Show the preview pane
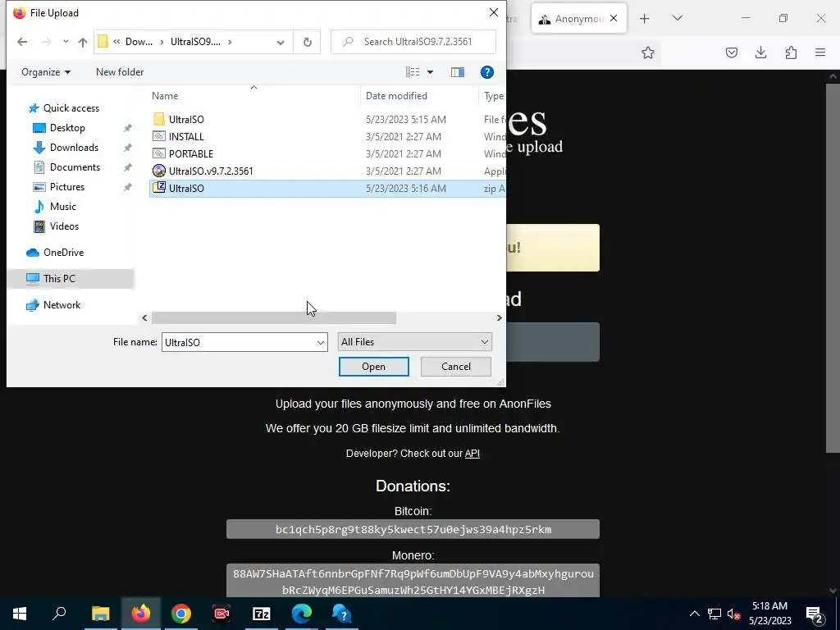This screenshot has width=840, height=630. [458, 72]
